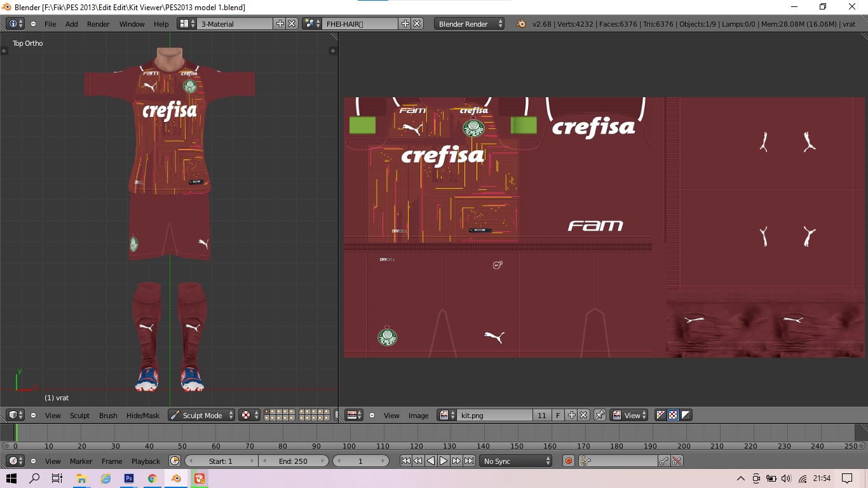This screenshot has width=868, height=488.
Task: Click the image user count 11
Action: click(x=541, y=415)
